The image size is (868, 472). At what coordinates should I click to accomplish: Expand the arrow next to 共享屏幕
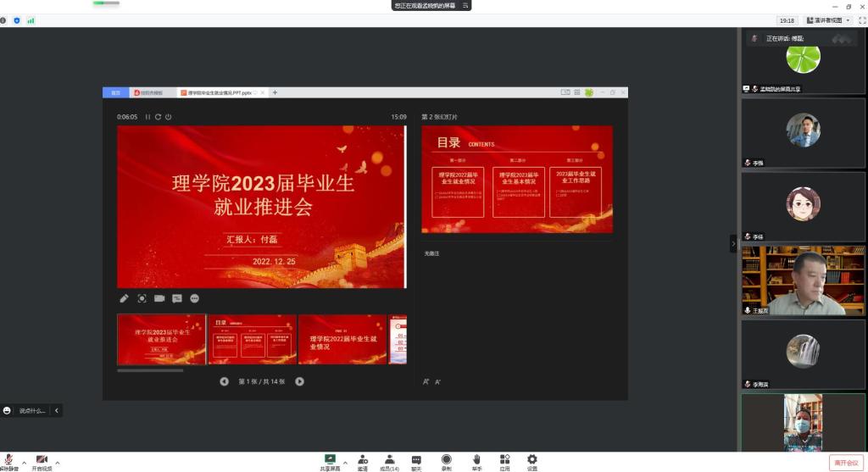[345, 463]
